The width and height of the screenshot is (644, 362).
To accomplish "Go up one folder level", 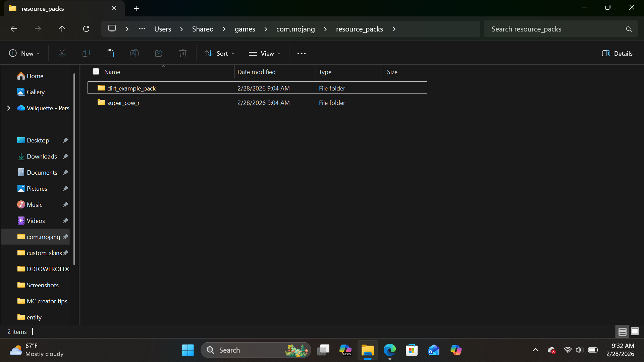I will (x=62, y=29).
